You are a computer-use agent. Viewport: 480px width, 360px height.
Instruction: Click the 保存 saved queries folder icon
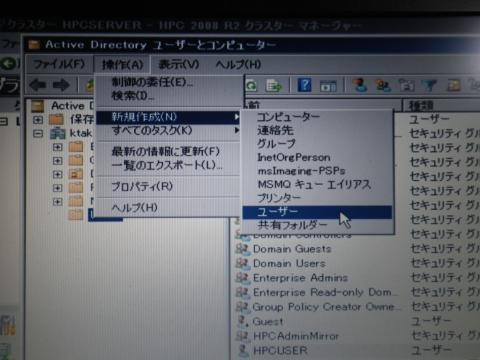[56, 119]
